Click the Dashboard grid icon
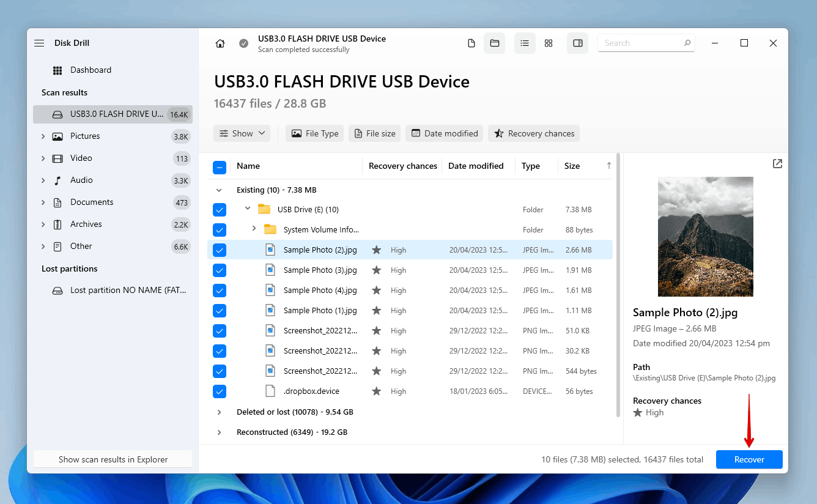The height and width of the screenshot is (504, 817). 57,70
